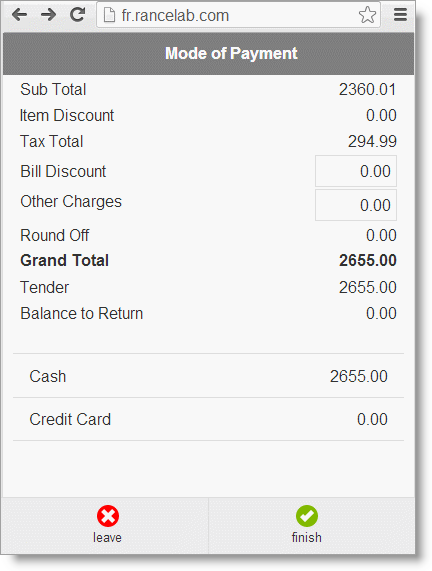
Task: Click the green finish checkmark icon
Action: tap(307, 516)
